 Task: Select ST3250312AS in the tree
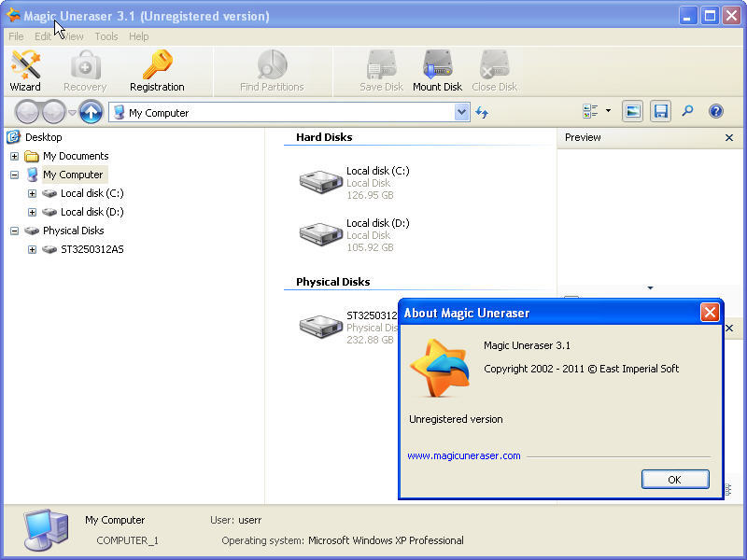[x=92, y=249]
